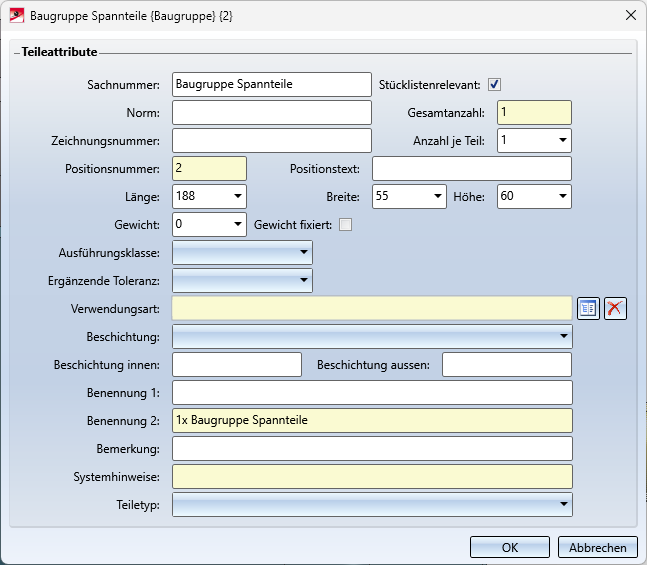Focus the Verwendungsart field
This screenshot has height=565, width=647.
pyautogui.click(x=372, y=308)
